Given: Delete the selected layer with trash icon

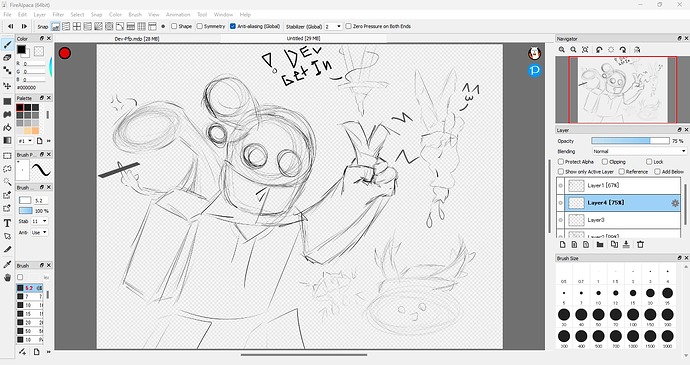Looking at the screenshot, I should click(640, 244).
